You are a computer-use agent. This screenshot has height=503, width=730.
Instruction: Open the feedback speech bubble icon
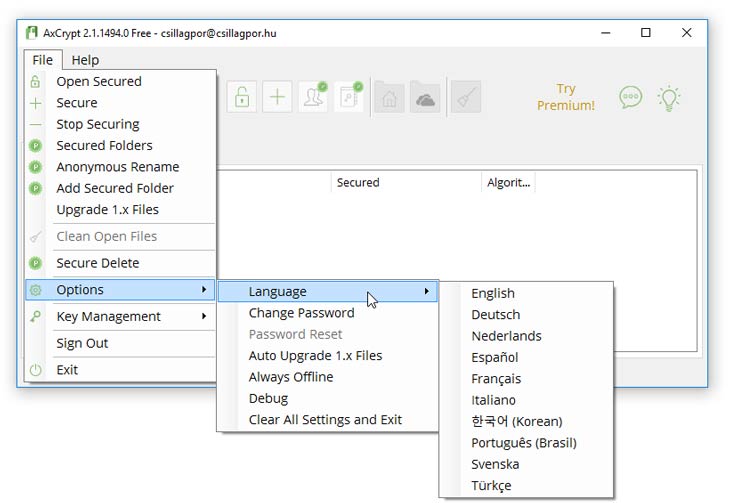pyautogui.click(x=630, y=97)
